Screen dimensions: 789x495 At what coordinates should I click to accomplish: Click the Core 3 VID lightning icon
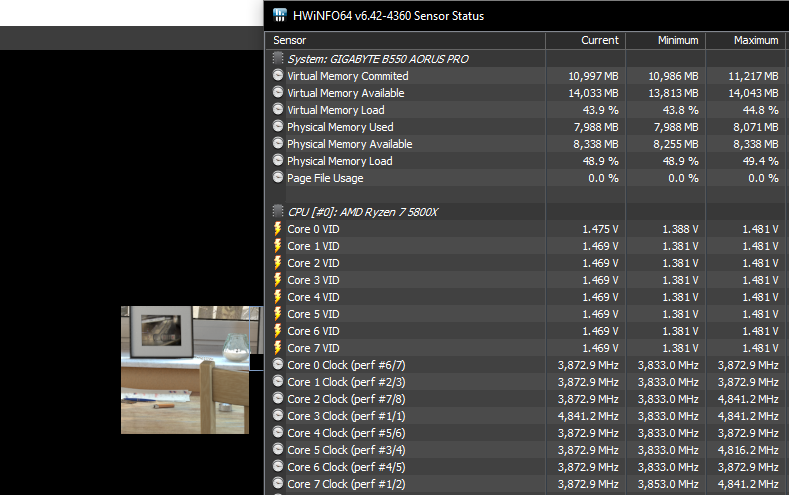pyautogui.click(x=277, y=280)
